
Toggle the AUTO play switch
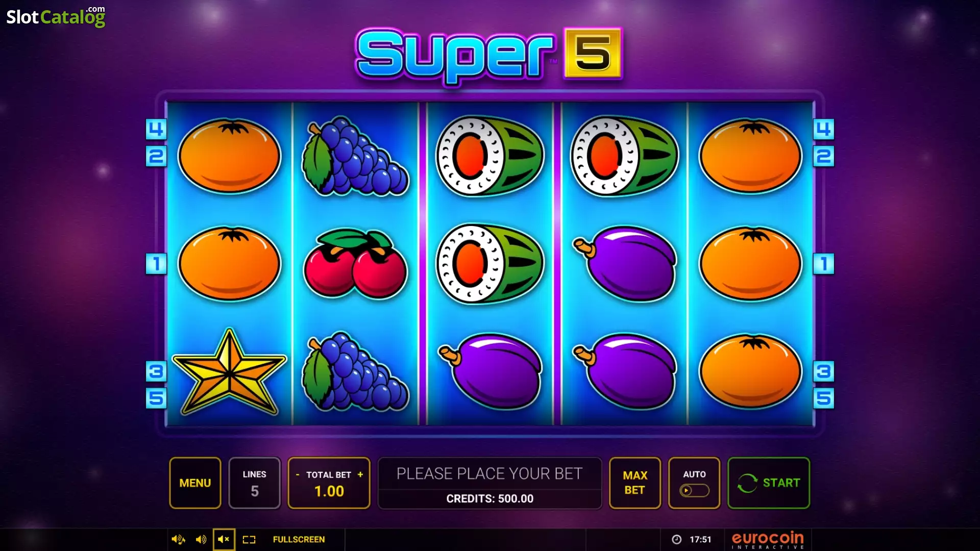click(694, 490)
